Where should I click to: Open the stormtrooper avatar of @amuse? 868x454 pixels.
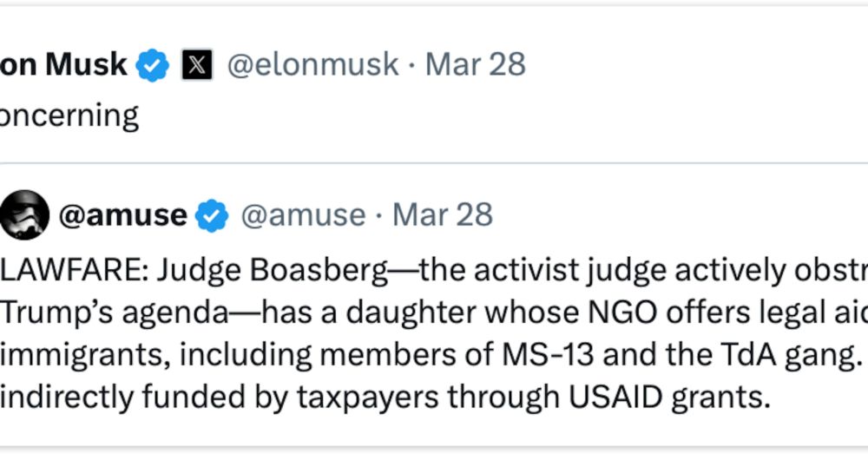(23, 214)
